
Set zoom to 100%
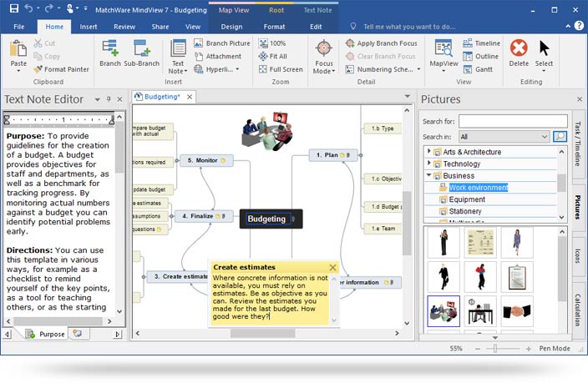tap(272, 43)
